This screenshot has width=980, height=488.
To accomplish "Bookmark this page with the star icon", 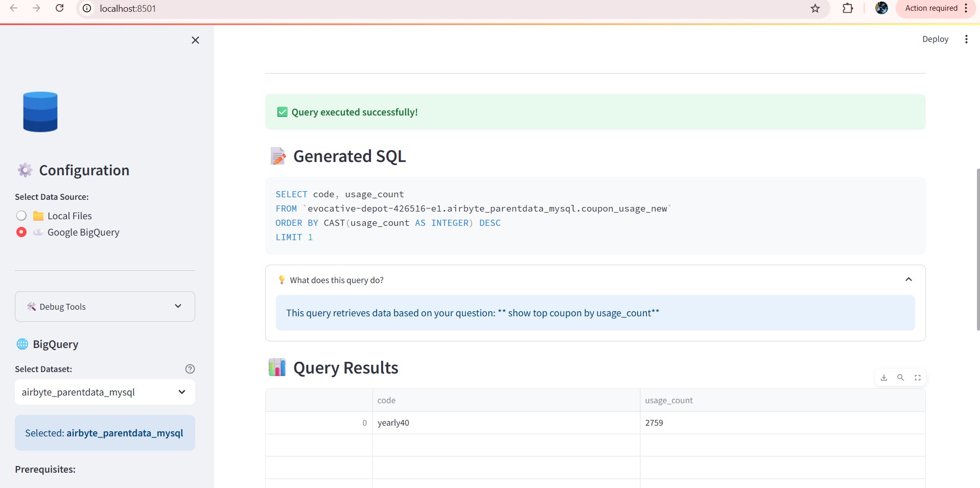I will click(815, 8).
